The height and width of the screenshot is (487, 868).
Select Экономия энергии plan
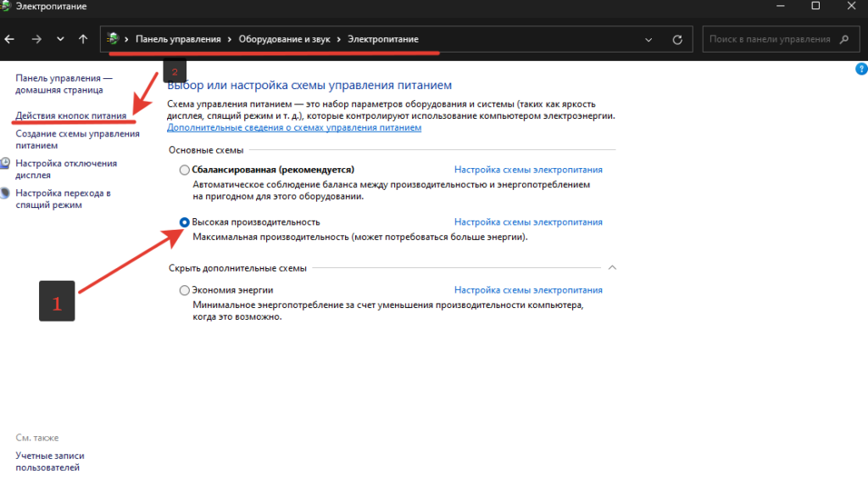[184, 290]
